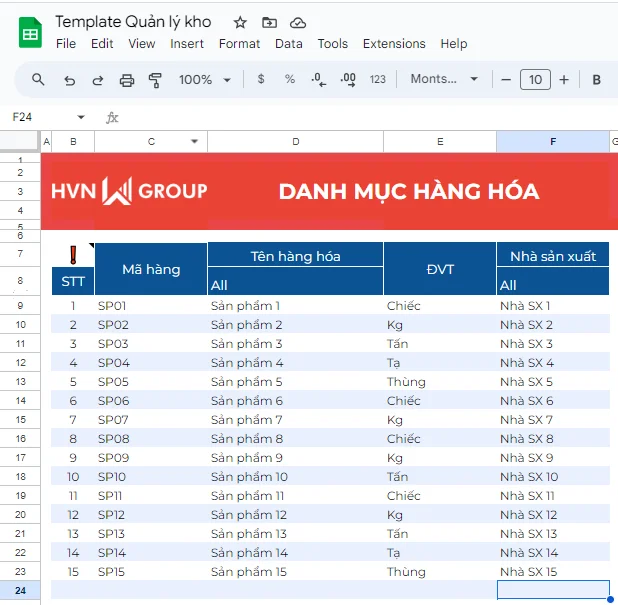Click the fx formula icon
The image size is (618, 605).
[112, 117]
